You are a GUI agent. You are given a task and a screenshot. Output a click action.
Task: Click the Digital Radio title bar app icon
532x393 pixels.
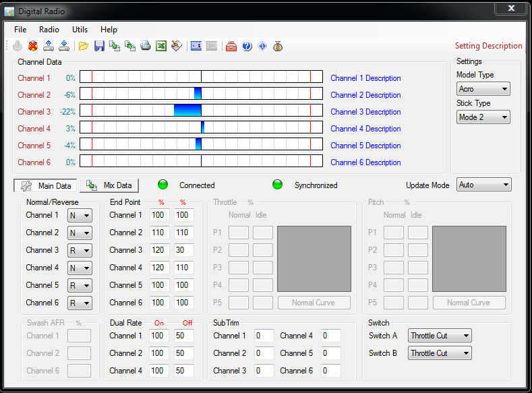click(9, 11)
